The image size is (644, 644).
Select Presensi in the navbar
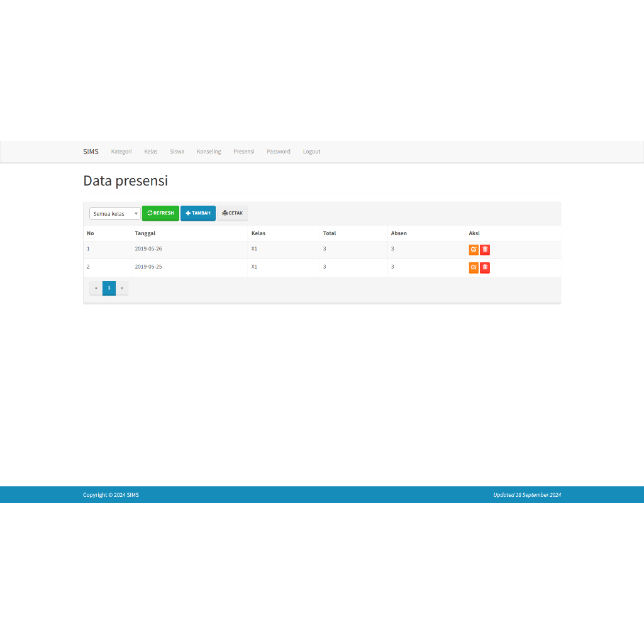point(244,152)
